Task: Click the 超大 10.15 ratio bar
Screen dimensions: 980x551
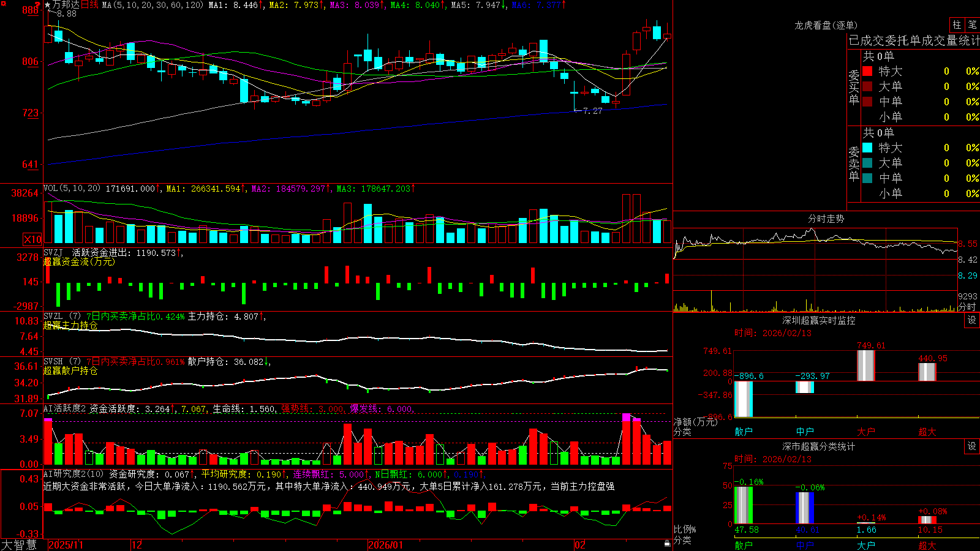Action: coord(927,520)
